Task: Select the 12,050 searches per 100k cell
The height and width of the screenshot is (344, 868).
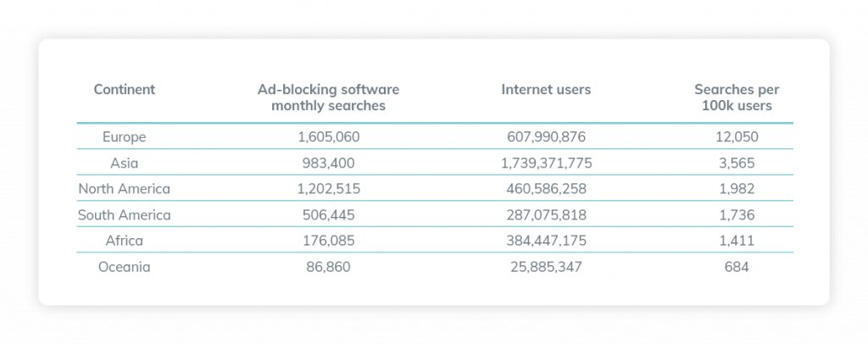Action: tap(736, 136)
